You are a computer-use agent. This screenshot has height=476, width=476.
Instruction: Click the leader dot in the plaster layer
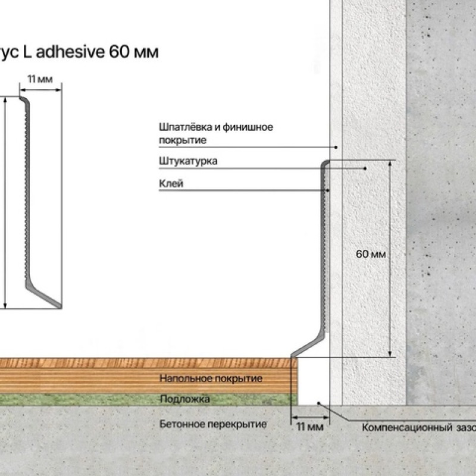click(365, 169)
